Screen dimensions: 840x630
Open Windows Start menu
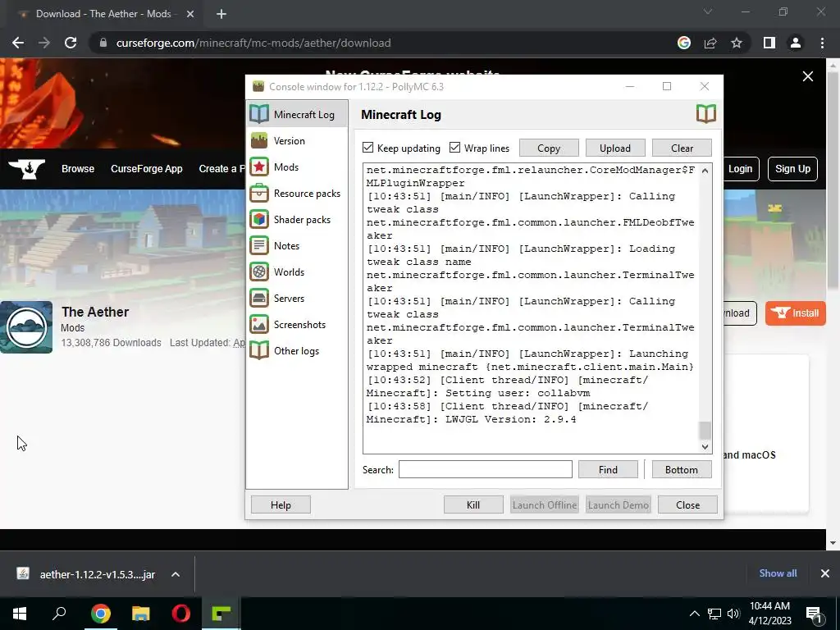pyautogui.click(x=20, y=614)
